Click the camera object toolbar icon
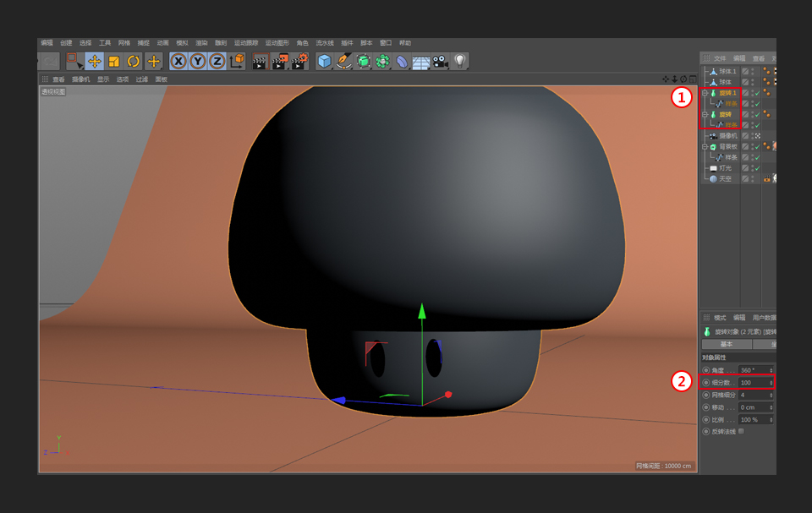812x513 pixels. [440, 61]
